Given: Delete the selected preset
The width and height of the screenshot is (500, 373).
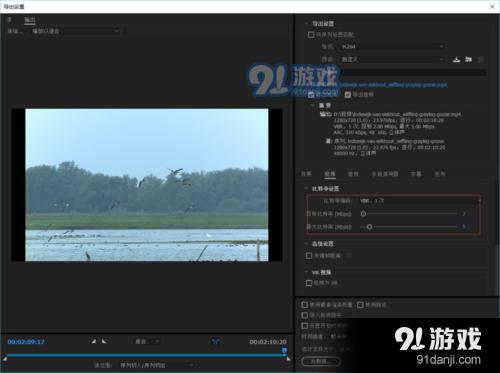Looking at the screenshot, I should pyautogui.click(x=481, y=60).
